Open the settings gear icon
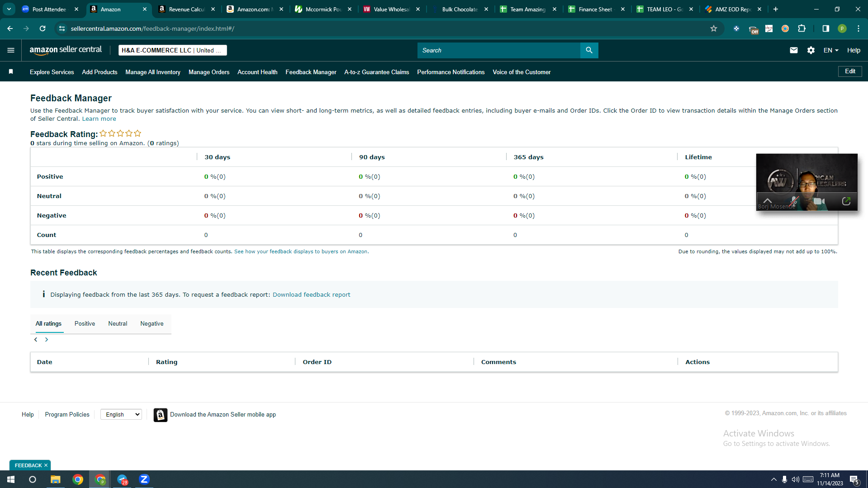The image size is (868, 488). (x=811, y=50)
